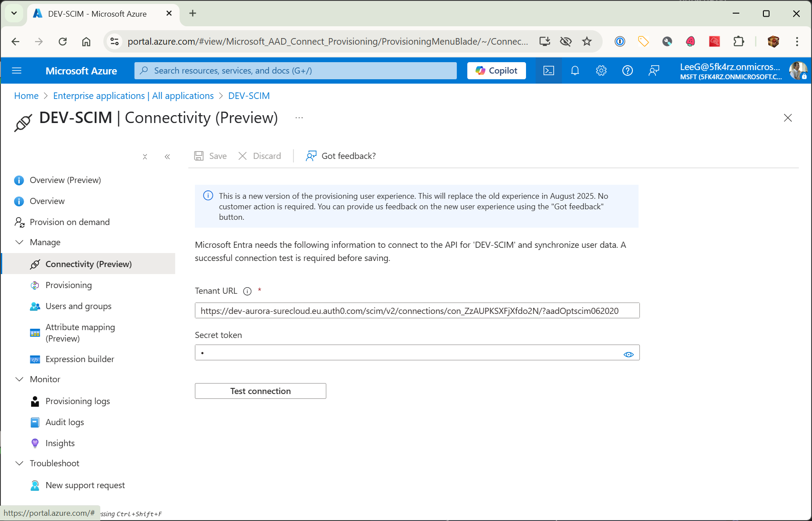Image resolution: width=812 pixels, height=521 pixels.
Task: Open the notifications bell
Action: coord(575,70)
